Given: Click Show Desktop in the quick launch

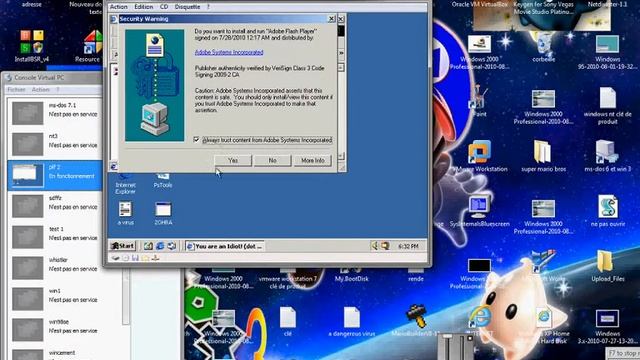Looking at the screenshot, I should [148, 246].
